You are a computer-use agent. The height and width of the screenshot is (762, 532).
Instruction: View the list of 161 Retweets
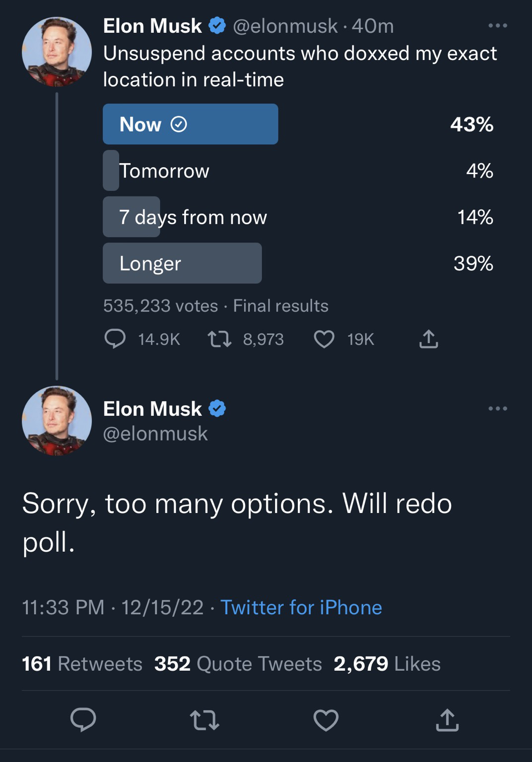82,664
